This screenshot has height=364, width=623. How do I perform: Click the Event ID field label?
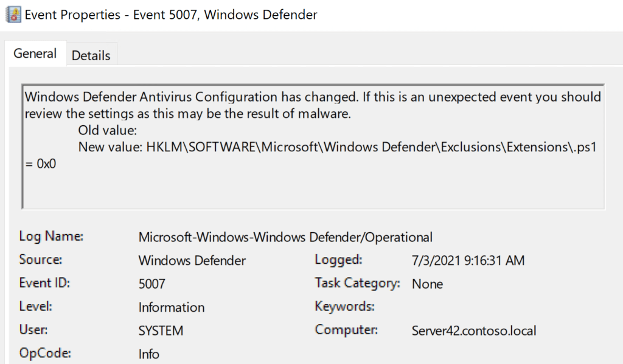tap(44, 283)
